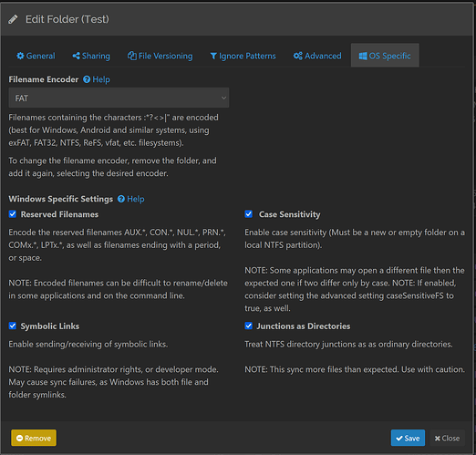
Task: Click the yellow Remove button
Action: point(34,438)
